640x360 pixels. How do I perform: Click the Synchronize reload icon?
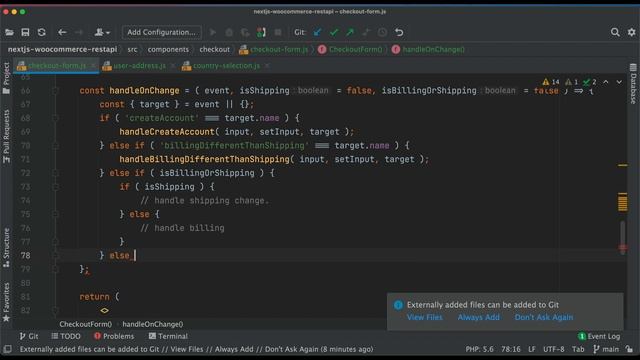42,32
